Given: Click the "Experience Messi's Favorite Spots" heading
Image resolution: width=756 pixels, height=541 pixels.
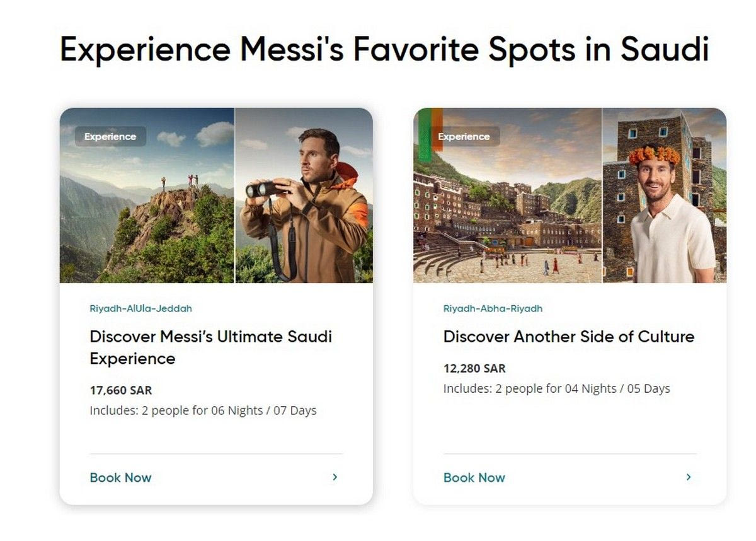Looking at the screenshot, I should pos(384,49).
